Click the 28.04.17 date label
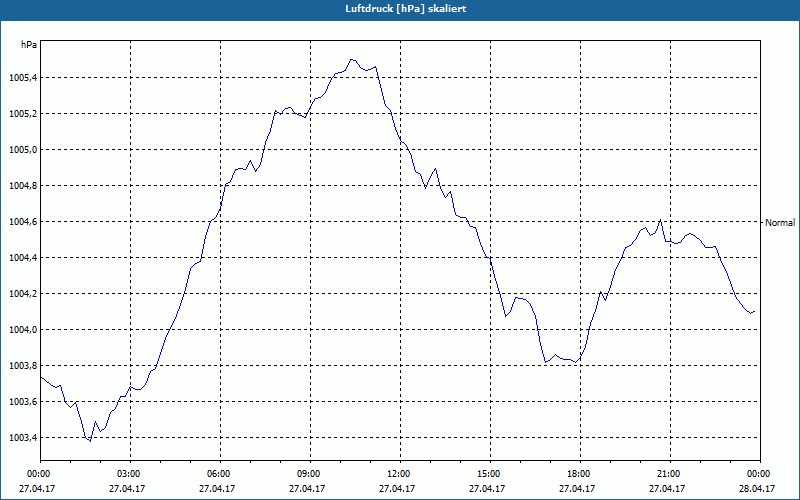 pos(757,488)
